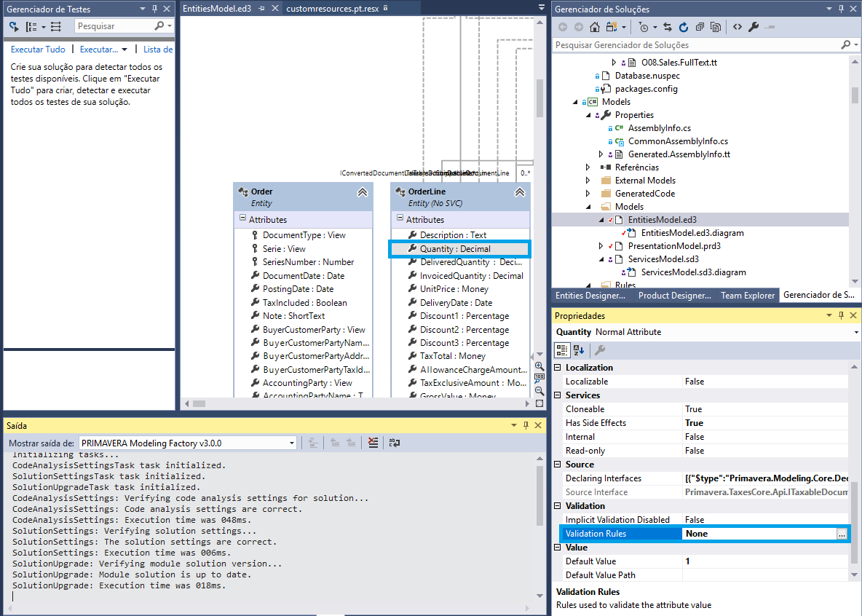Screen dimensions: 862x616
Task: Click the playlist lines icon in Test Explorer
Action: click(x=56, y=26)
